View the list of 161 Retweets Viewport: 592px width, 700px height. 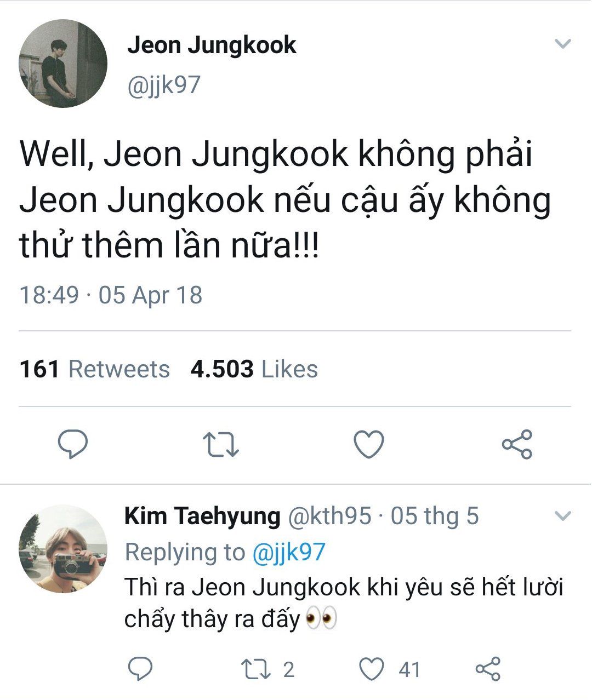coord(94,369)
